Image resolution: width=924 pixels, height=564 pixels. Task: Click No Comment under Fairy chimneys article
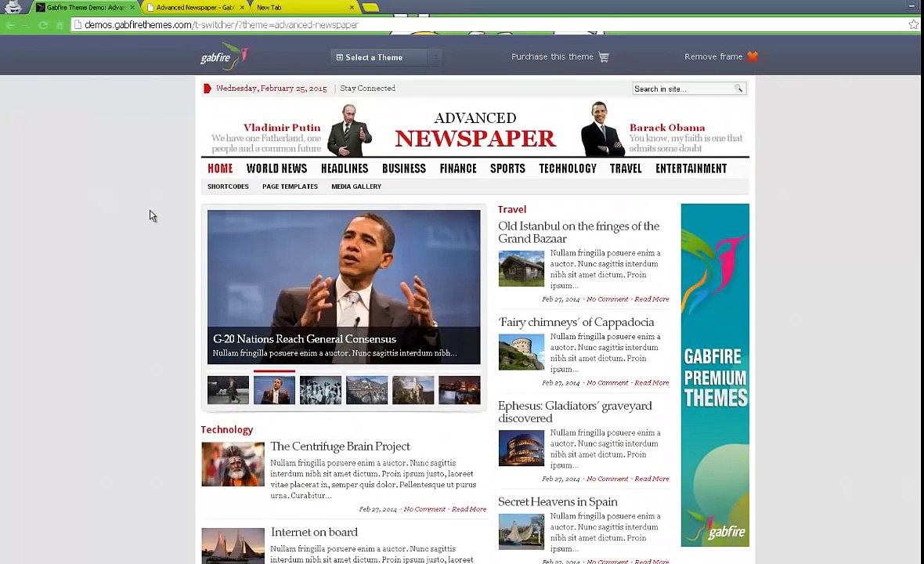click(x=607, y=382)
